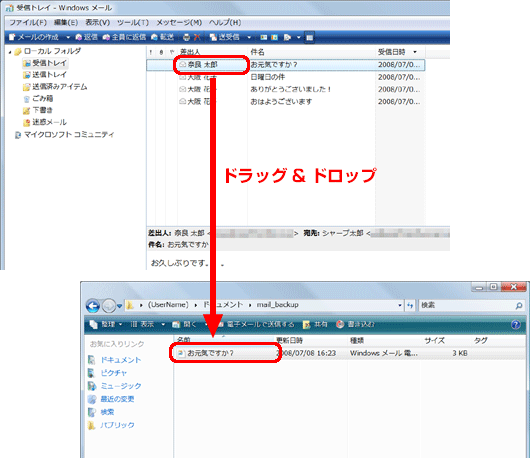Screen dimensions: 530x458
Task: Select the 送信トレイ outbox folder
Action: [45, 75]
